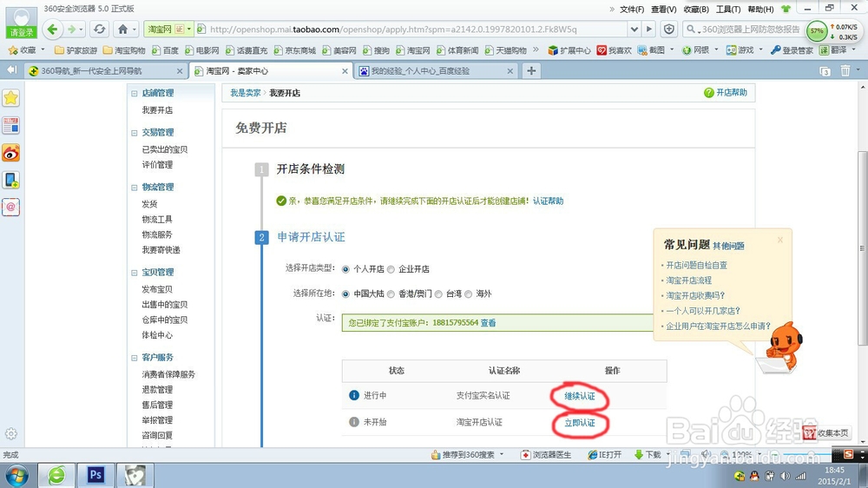868x488 pixels.
Task: Open the sidebar settings gear icon
Action: (10, 433)
